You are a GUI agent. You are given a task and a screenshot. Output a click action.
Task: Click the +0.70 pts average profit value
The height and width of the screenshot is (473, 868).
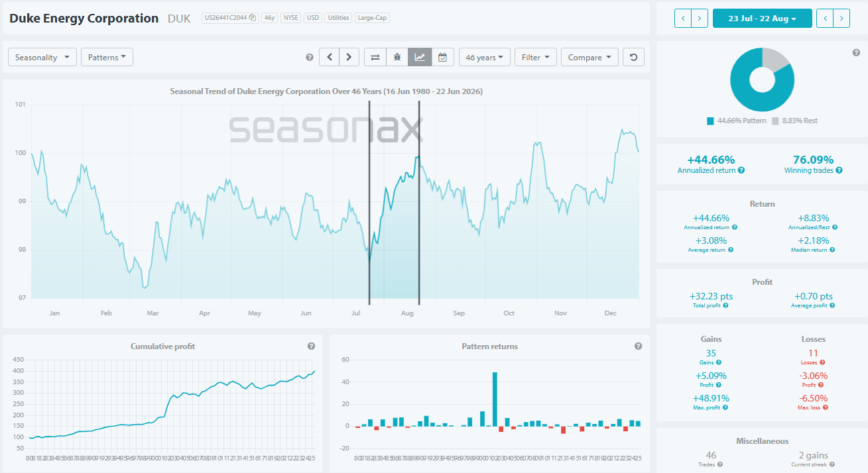tap(813, 296)
